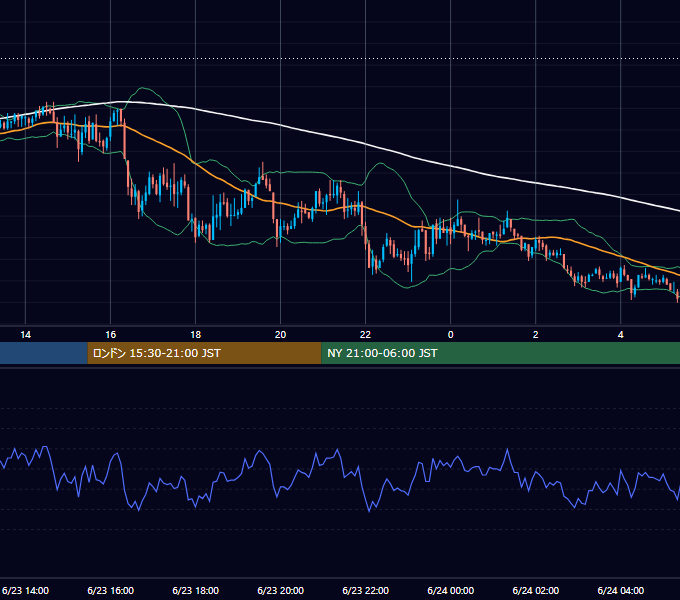Image resolution: width=680 pixels, height=600 pixels.
Task: Click the 18 hour label on price chart axis
Action: pos(196,335)
